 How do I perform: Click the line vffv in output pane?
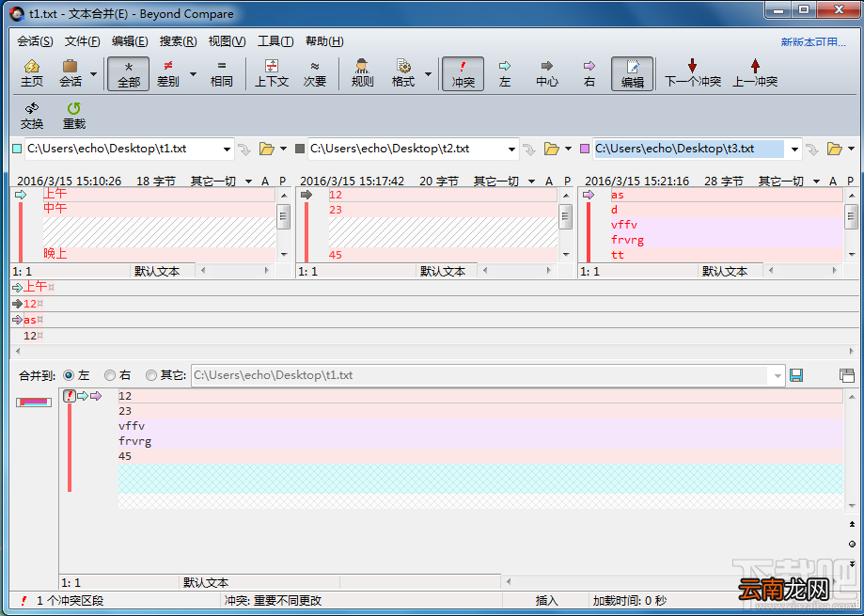480,426
